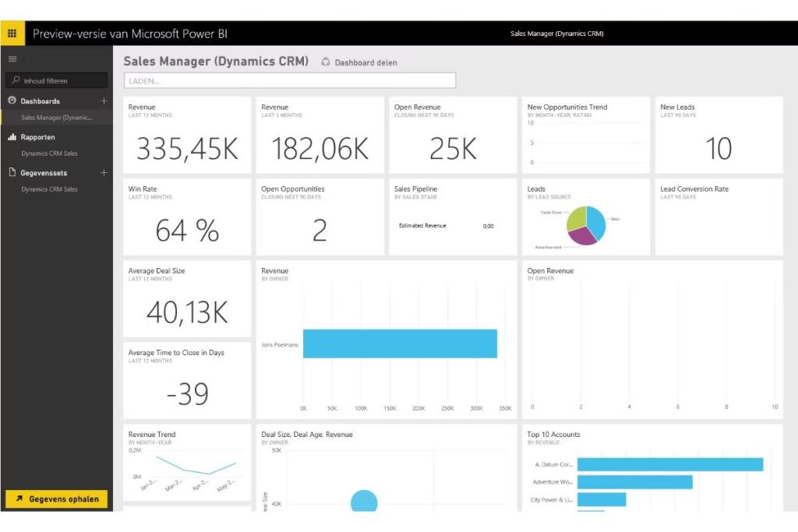
Task: Open Revenue Trend line chart tile
Action: pyautogui.click(x=187, y=463)
